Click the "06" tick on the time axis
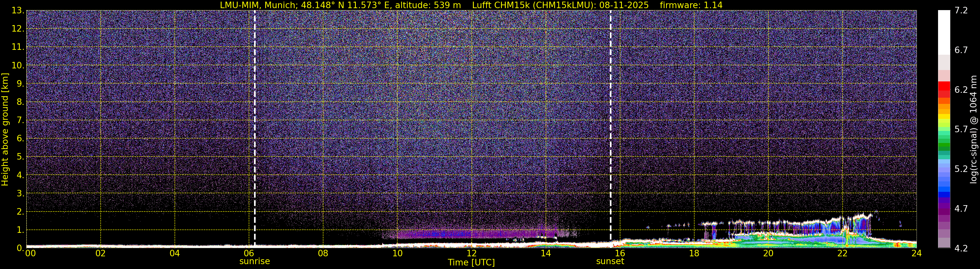Viewport: 980px width, 269px height. point(249,253)
